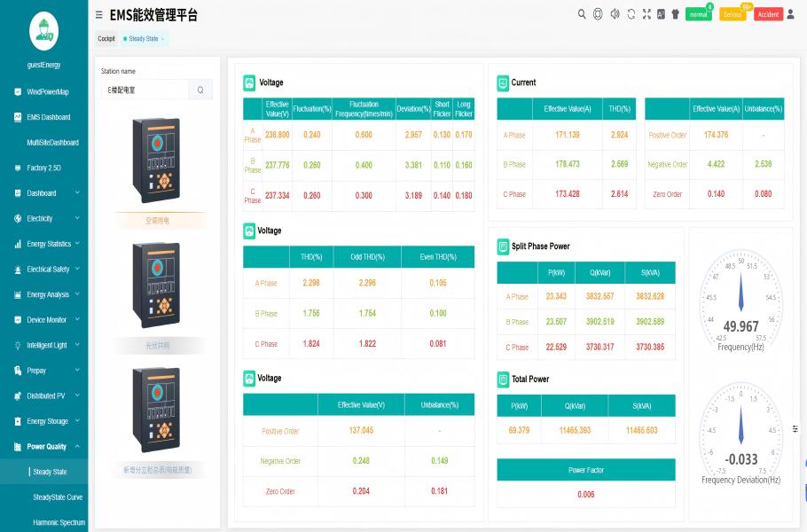Collapse the Power Quality sidebar menu
Image resolution: width=807 pixels, height=532 pixels.
[x=44, y=447]
